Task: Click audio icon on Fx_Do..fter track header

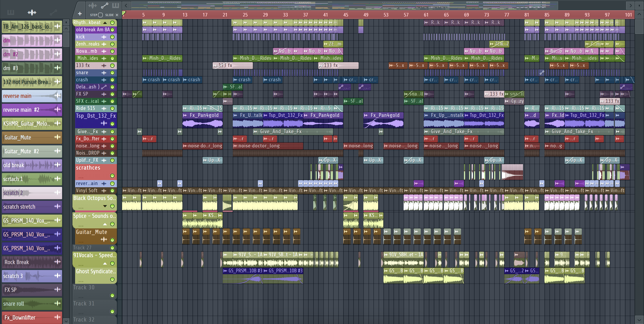Action: pyautogui.click(x=104, y=139)
